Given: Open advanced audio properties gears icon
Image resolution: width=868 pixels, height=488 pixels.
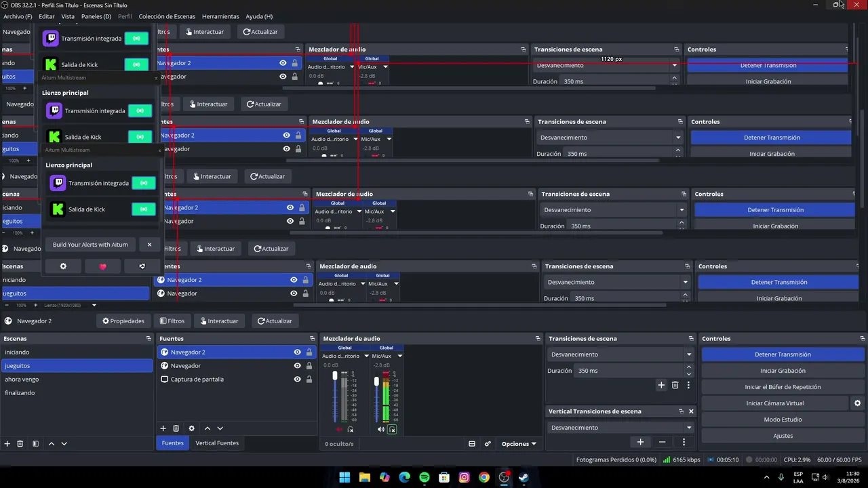Looking at the screenshot, I should [x=488, y=444].
